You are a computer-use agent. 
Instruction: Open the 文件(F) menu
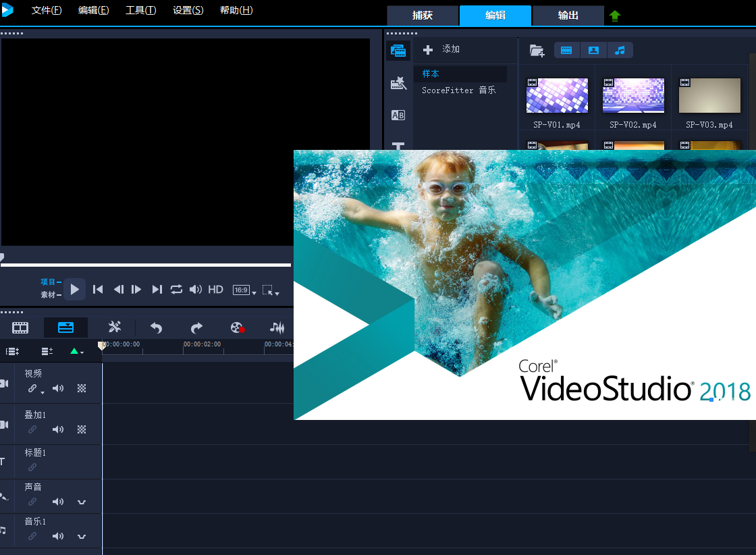pos(47,10)
